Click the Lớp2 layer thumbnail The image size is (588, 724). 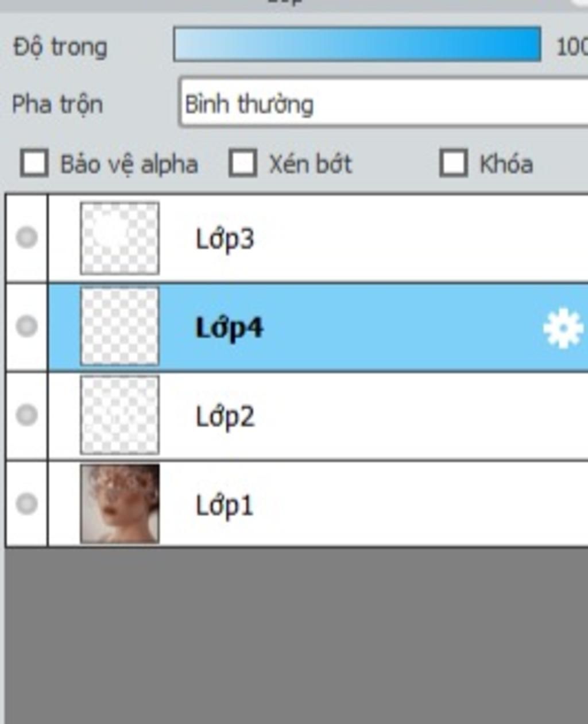pyautogui.click(x=120, y=415)
